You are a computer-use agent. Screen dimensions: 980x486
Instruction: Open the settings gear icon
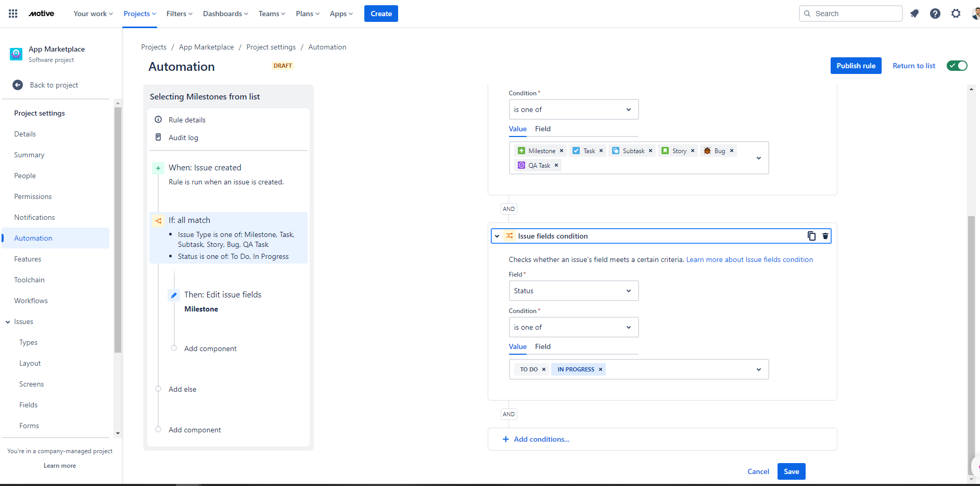click(x=956, y=14)
